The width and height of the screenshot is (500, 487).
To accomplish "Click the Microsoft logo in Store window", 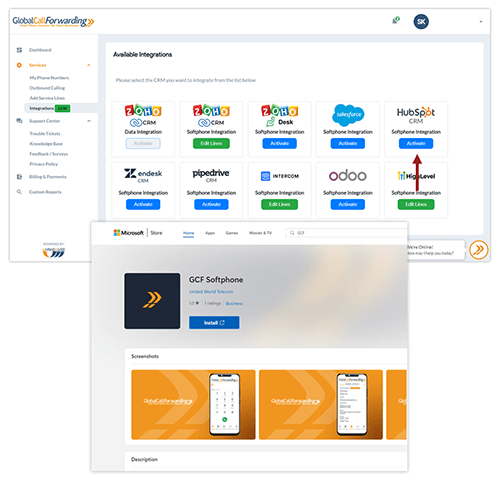I will tap(128, 233).
